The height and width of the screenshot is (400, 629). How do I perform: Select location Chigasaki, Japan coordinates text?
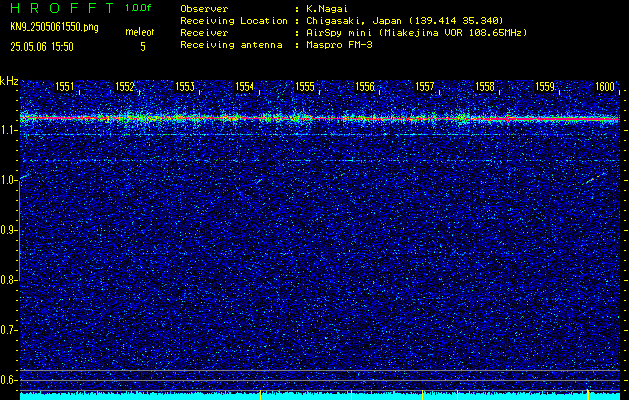point(405,20)
